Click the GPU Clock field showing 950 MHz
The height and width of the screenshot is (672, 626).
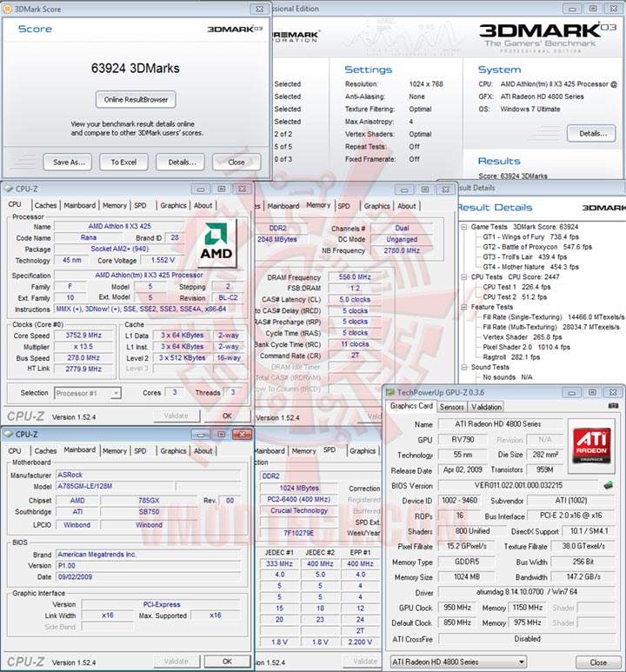457,608
